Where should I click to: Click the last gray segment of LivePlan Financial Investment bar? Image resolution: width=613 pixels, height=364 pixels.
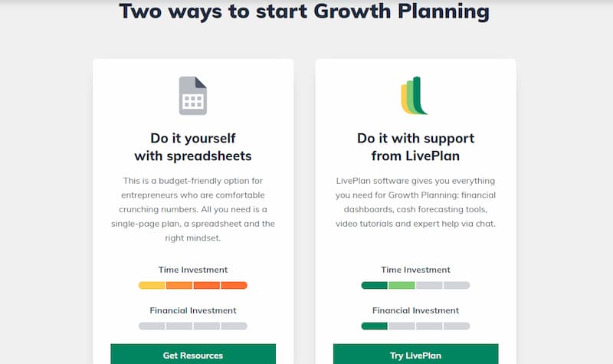click(457, 326)
